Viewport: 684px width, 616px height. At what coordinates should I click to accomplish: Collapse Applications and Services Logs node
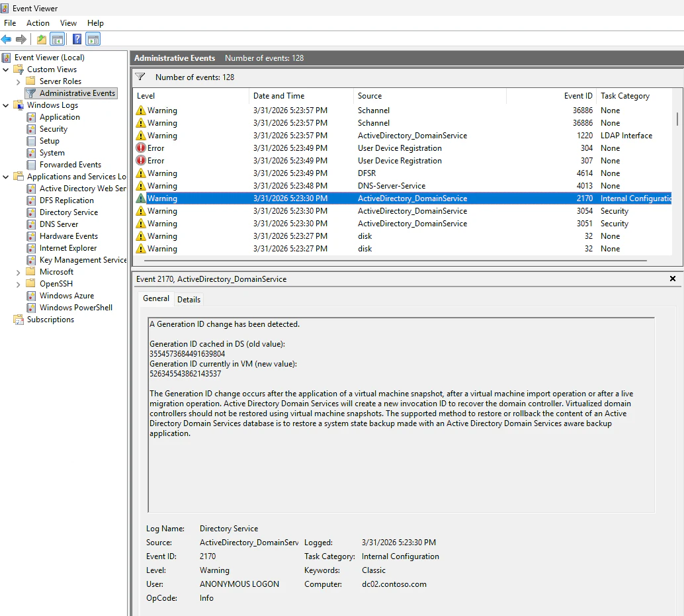click(x=6, y=177)
